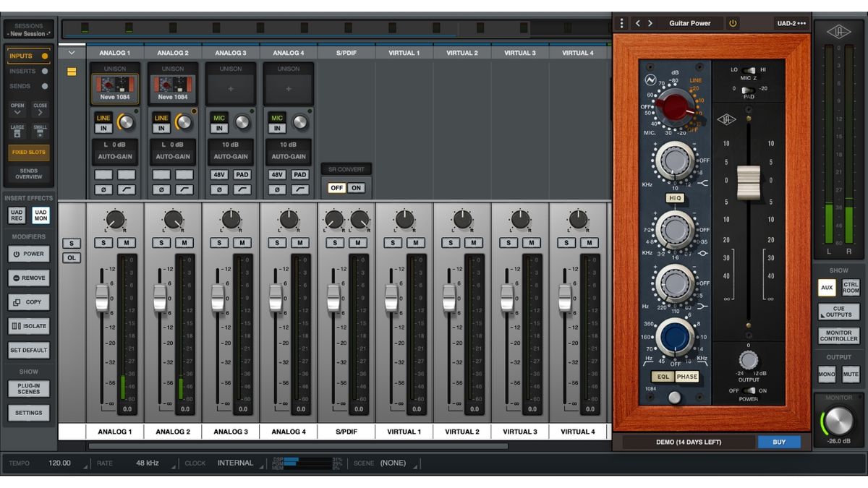Change clock source INTERNAL dropdown
Viewport: 868px width, 488px height.
239,463
